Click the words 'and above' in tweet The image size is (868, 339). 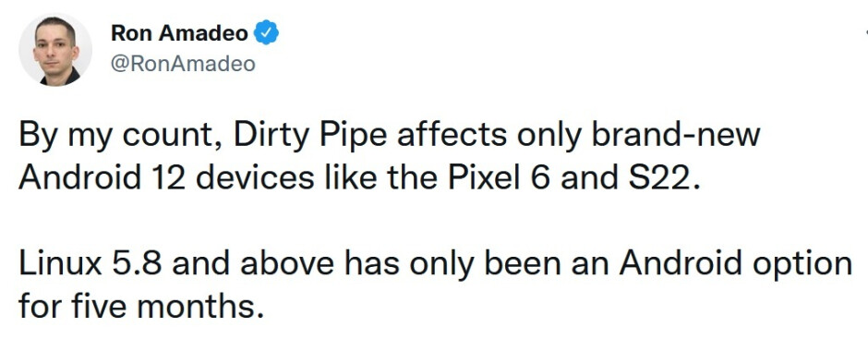(252, 265)
